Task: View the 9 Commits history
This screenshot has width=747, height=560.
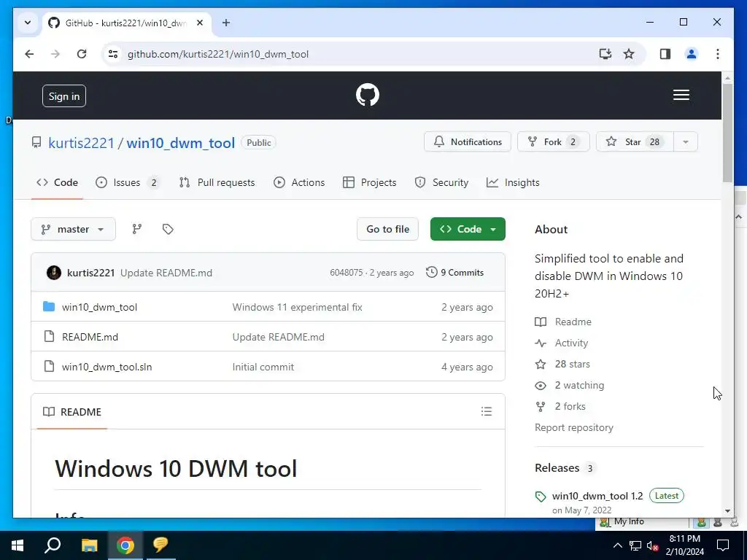Action: click(454, 273)
